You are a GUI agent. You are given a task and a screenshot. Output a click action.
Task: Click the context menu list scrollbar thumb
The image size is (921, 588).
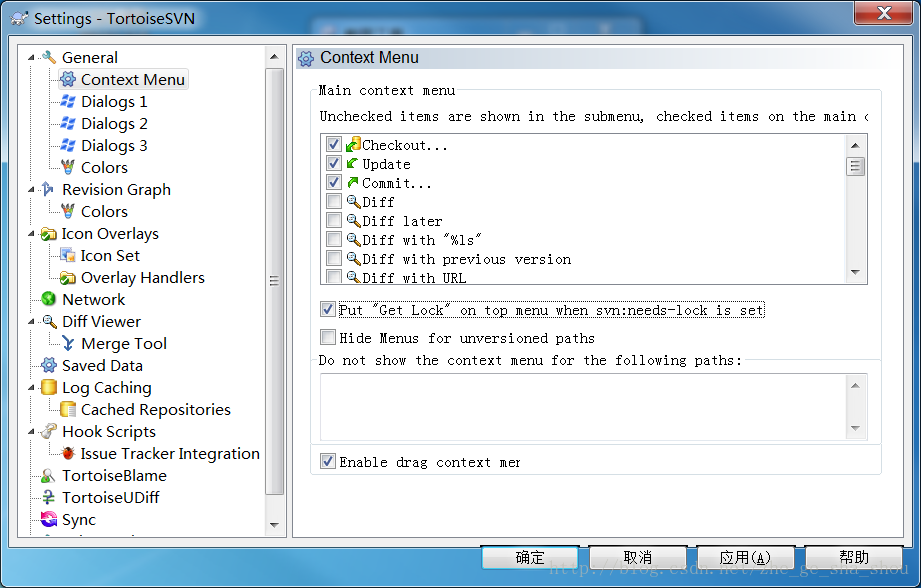click(x=855, y=166)
